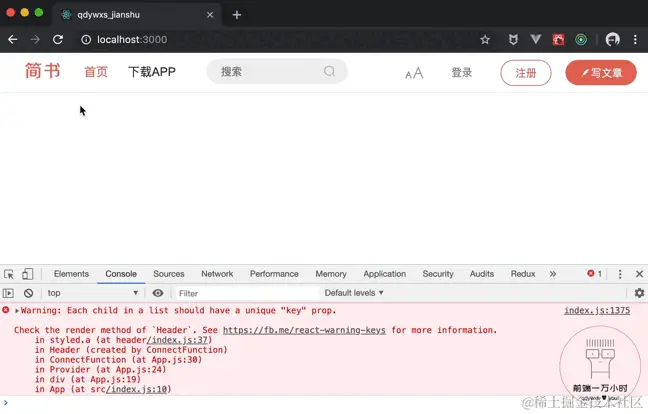This screenshot has height=414, width=648.
Task: Open the red extension icon in toolbar
Action: (558, 40)
